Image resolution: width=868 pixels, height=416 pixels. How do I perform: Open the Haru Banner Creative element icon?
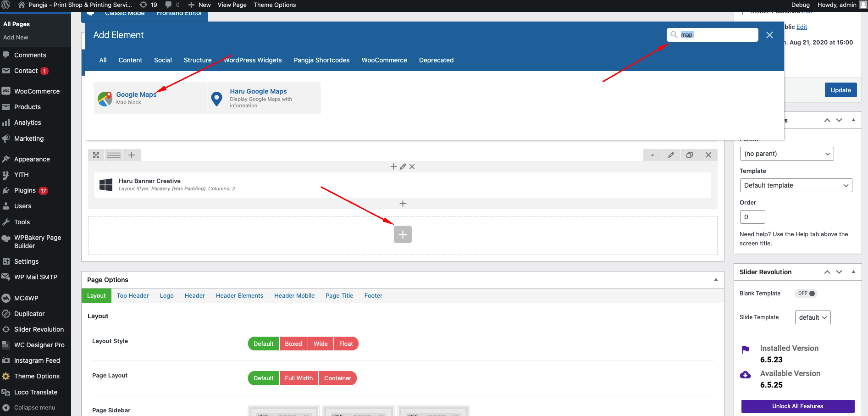point(106,185)
